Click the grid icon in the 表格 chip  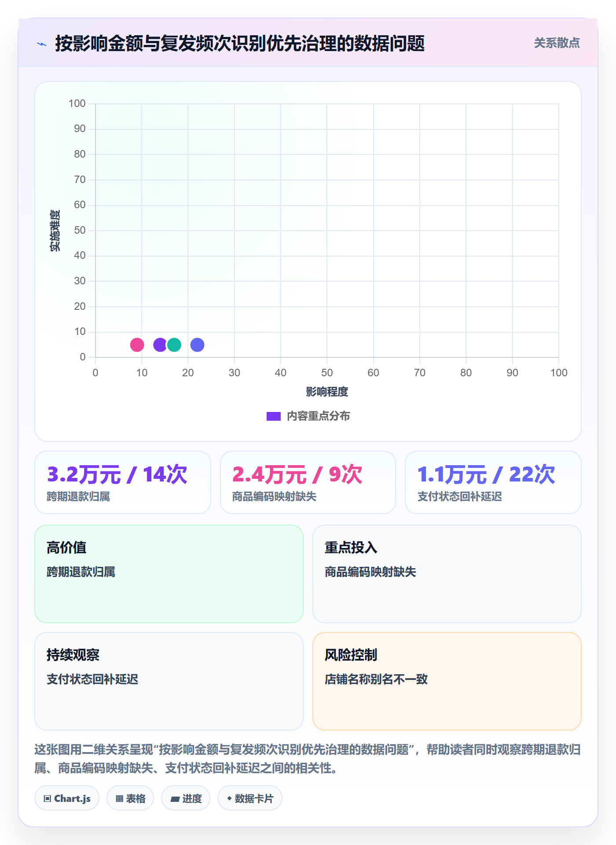(119, 799)
